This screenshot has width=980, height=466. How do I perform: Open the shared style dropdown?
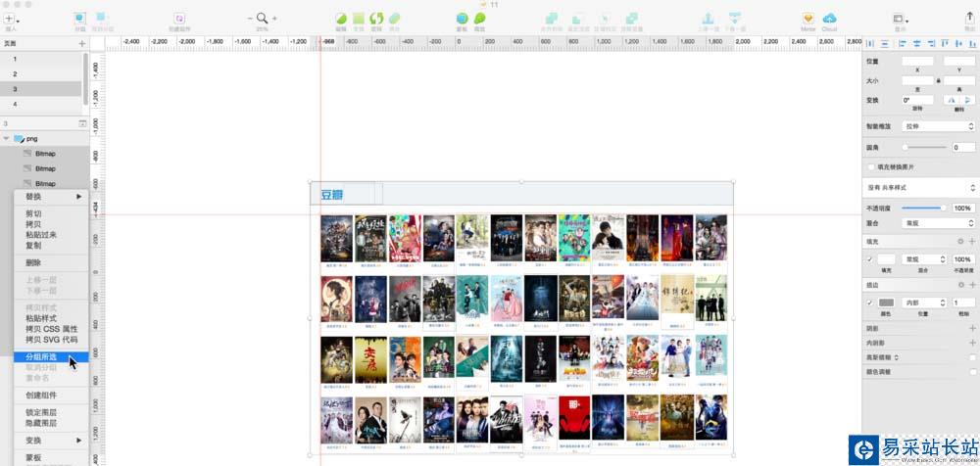[920, 187]
